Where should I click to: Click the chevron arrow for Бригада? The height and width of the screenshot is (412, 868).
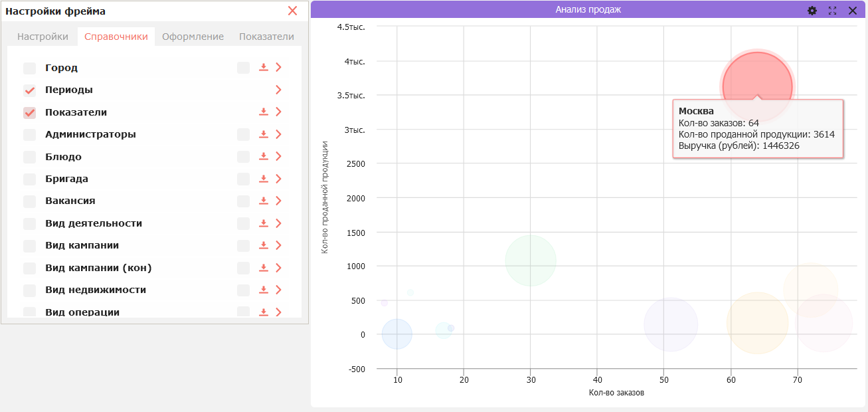tap(278, 179)
